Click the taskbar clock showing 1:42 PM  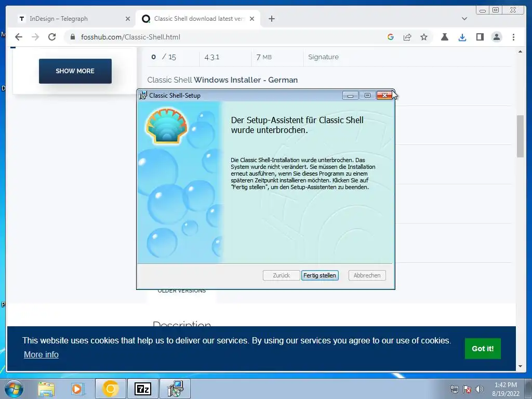[506, 385]
